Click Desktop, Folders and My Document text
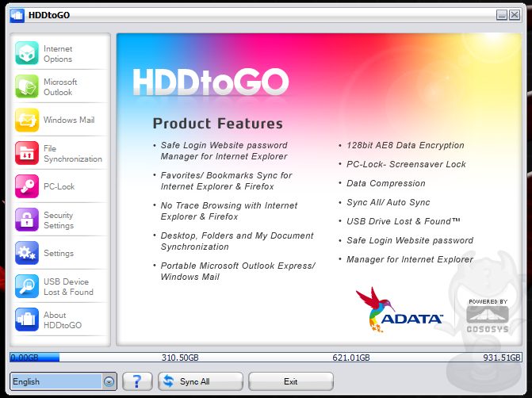The width and height of the screenshot is (532, 398). click(237, 241)
